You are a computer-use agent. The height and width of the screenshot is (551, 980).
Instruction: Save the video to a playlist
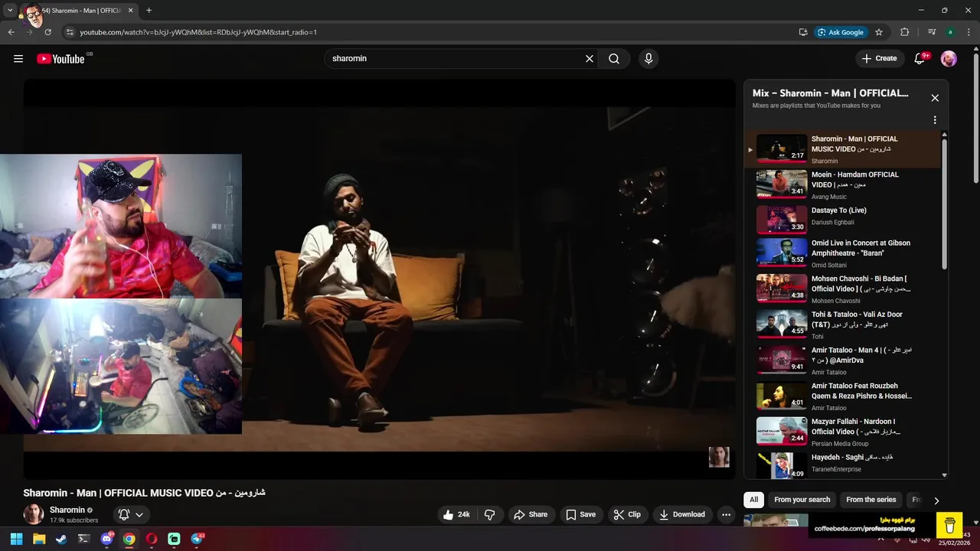click(x=580, y=515)
